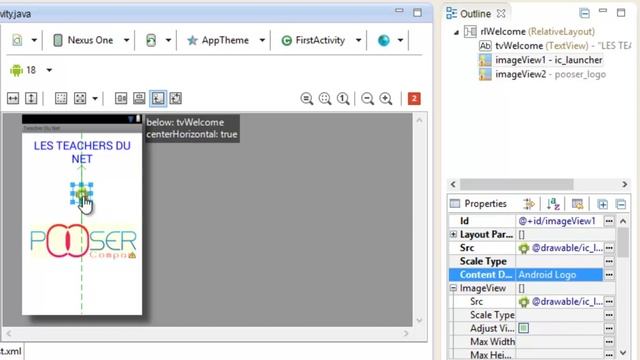Viewport: 640px width, 360px height.
Task: Open the top Scale Type ellipsis button
Action: pos(609,261)
